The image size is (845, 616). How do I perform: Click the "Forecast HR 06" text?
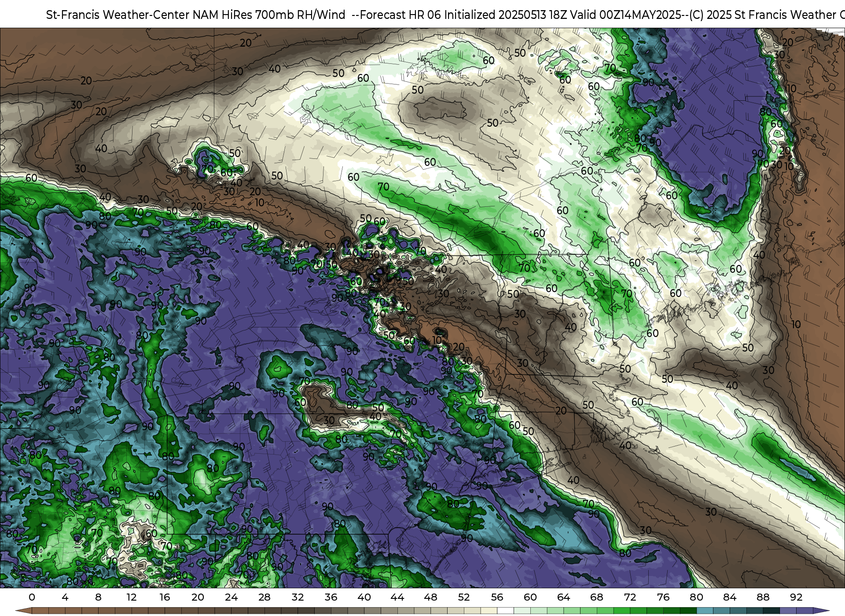coord(400,15)
